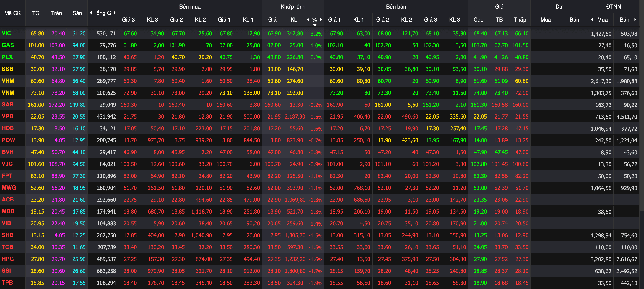This screenshot has height=289, width=644.
Task: Open PLX stock symbol
Action: [x=7, y=57]
